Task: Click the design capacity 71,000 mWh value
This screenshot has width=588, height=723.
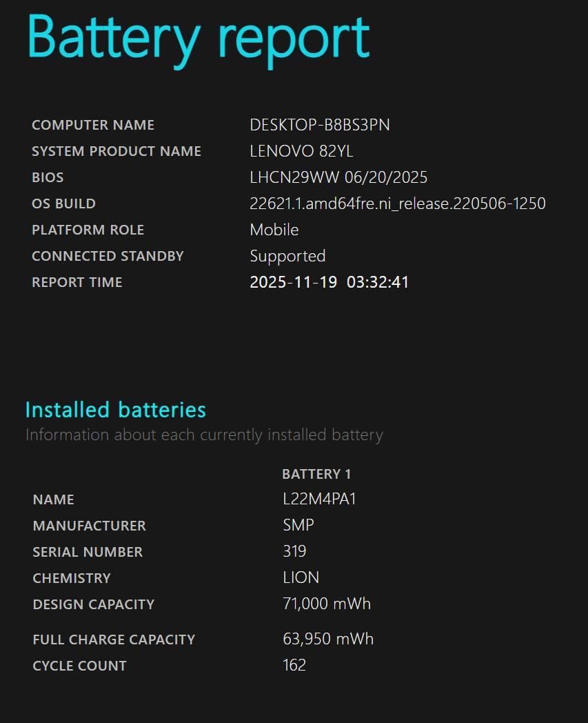Action: tap(327, 604)
